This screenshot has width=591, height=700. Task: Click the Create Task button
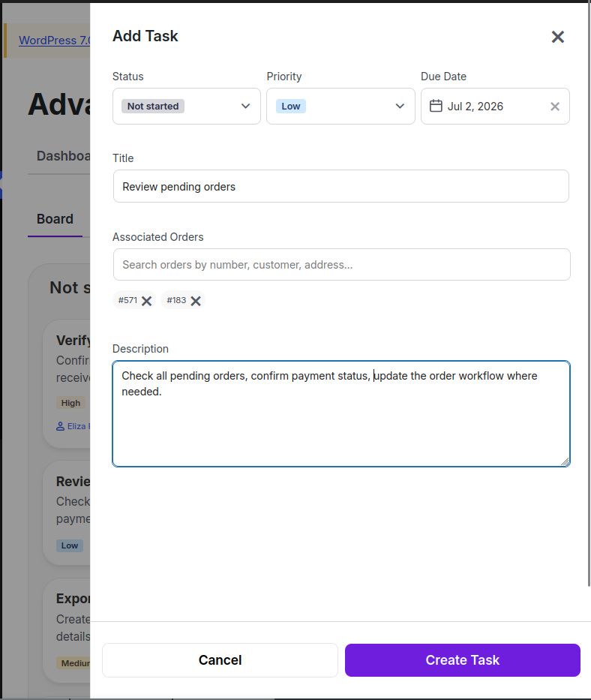(463, 659)
